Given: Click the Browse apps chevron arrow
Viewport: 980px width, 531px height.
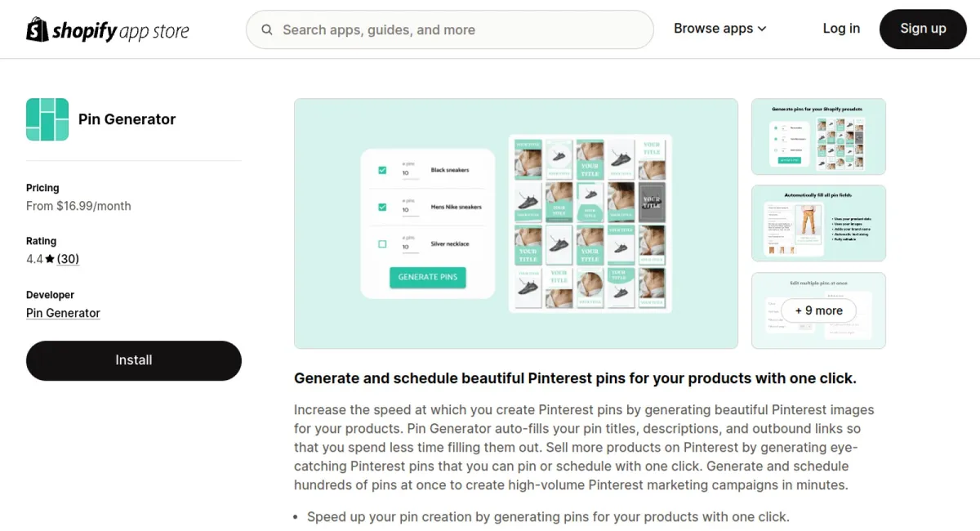Looking at the screenshot, I should point(762,29).
